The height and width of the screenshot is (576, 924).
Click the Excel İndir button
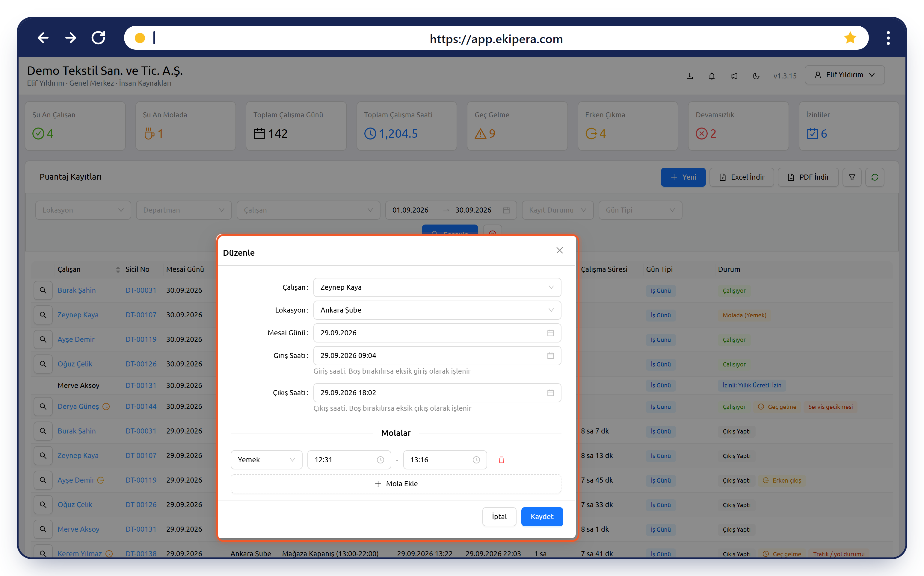(x=742, y=177)
